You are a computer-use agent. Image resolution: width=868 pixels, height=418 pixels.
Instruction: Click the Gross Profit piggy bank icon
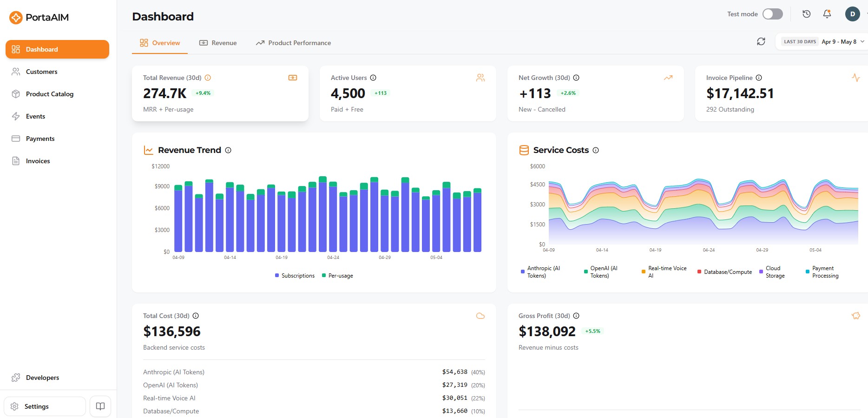point(856,316)
